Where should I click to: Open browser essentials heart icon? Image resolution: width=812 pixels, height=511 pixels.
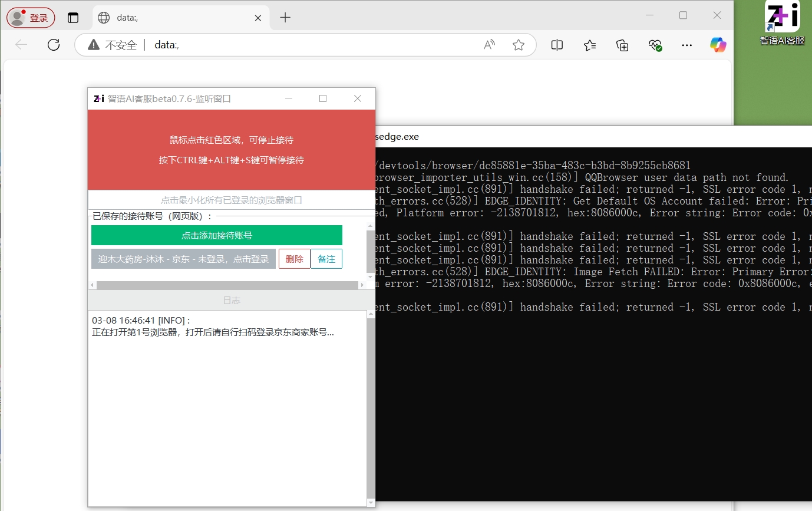655,45
